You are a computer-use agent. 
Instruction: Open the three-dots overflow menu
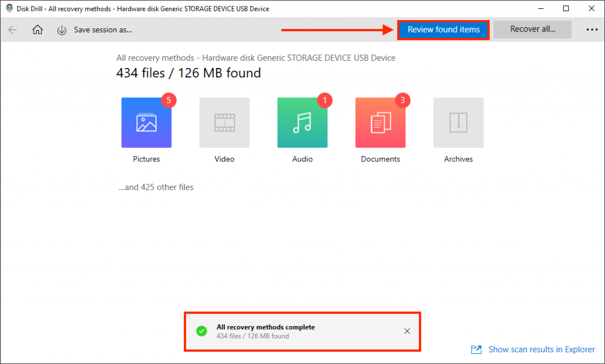click(592, 29)
